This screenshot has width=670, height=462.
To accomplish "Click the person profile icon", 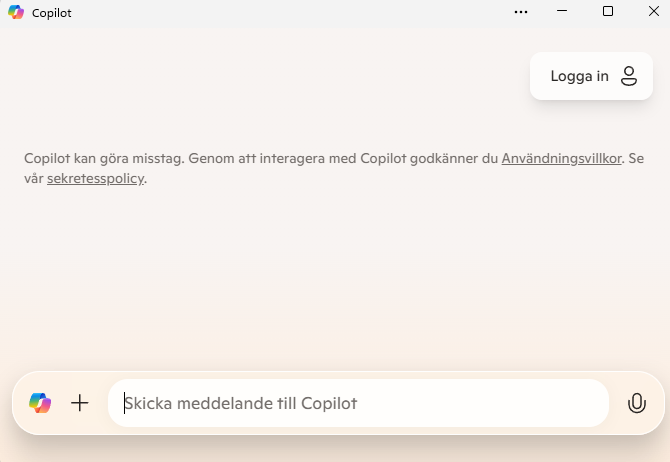I will tap(629, 76).
